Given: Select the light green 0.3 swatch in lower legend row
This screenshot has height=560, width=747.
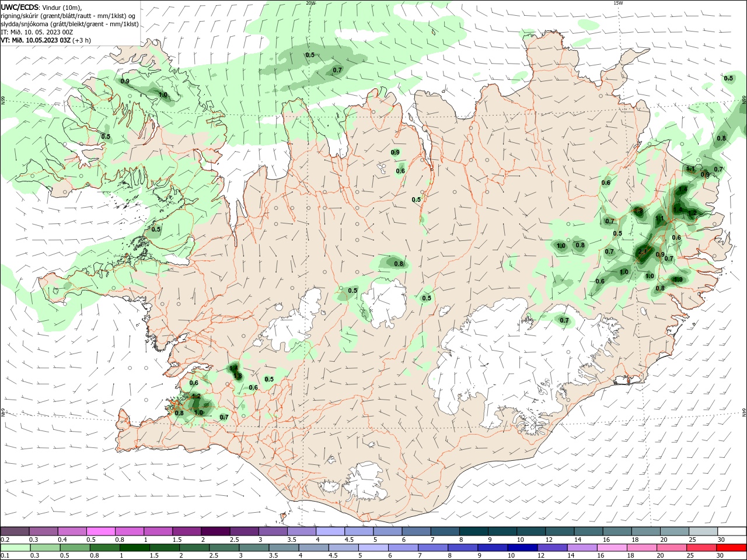Looking at the screenshot, I should (x=45, y=548).
